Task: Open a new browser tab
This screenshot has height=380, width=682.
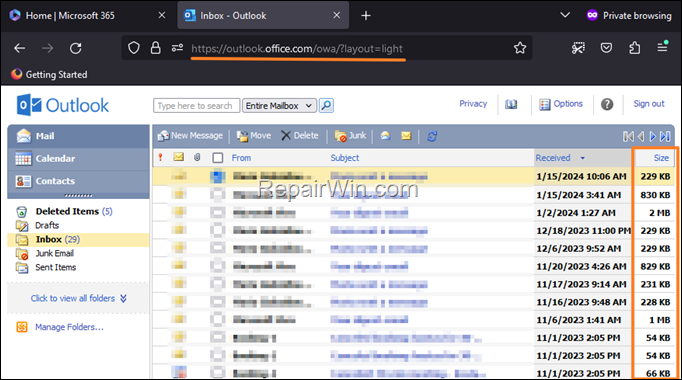Action: (366, 16)
